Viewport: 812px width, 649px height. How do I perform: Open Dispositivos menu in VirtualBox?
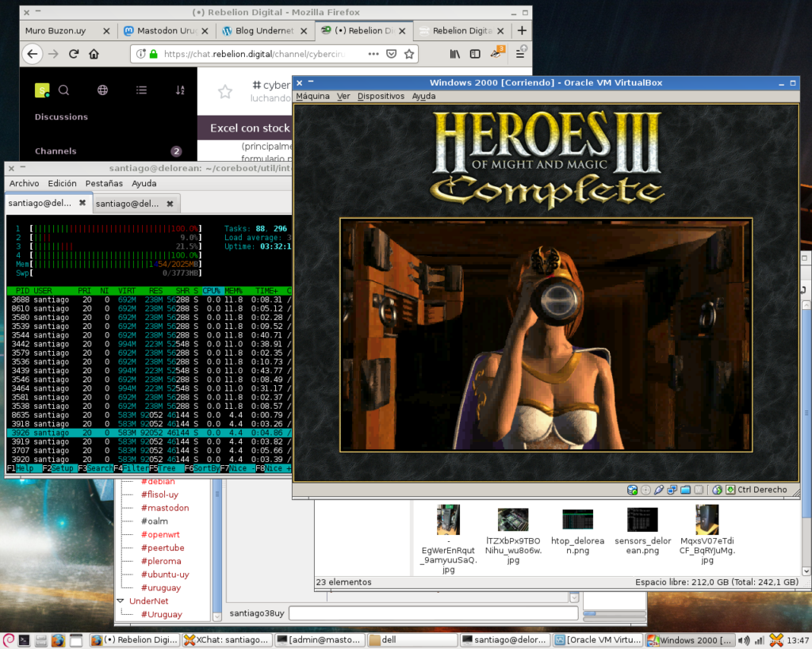pos(381,96)
